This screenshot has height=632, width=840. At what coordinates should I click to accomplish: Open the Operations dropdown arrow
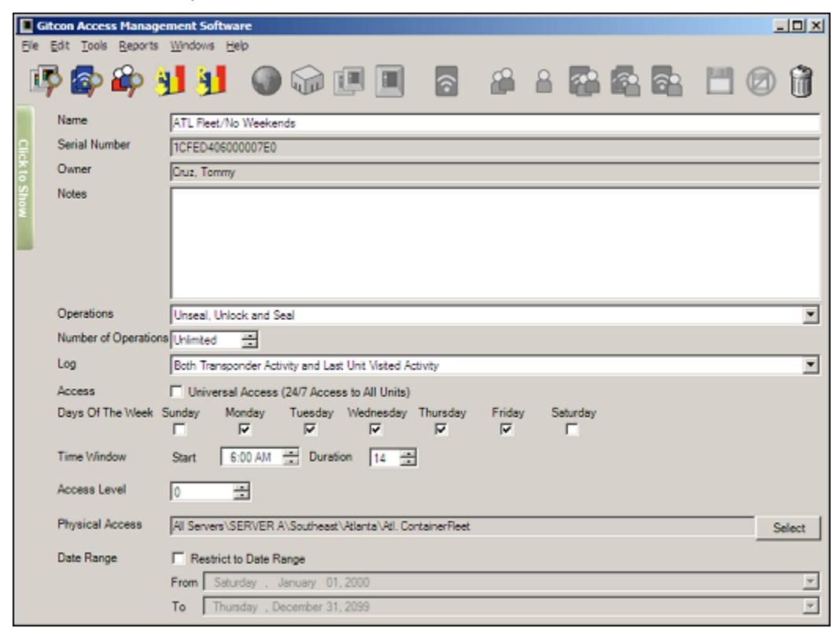pyautogui.click(x=811, y=315)
